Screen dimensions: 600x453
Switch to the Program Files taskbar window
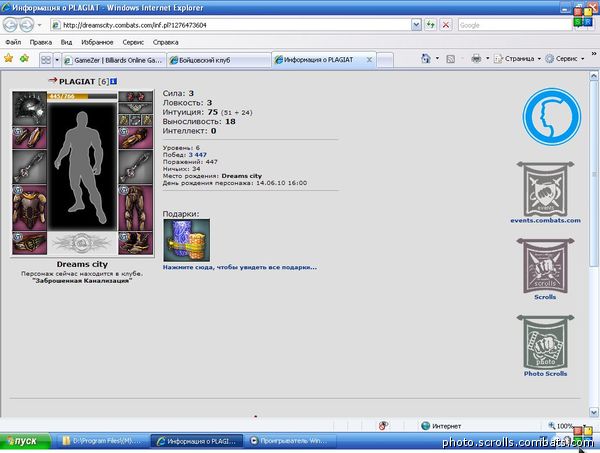[101, 441]
